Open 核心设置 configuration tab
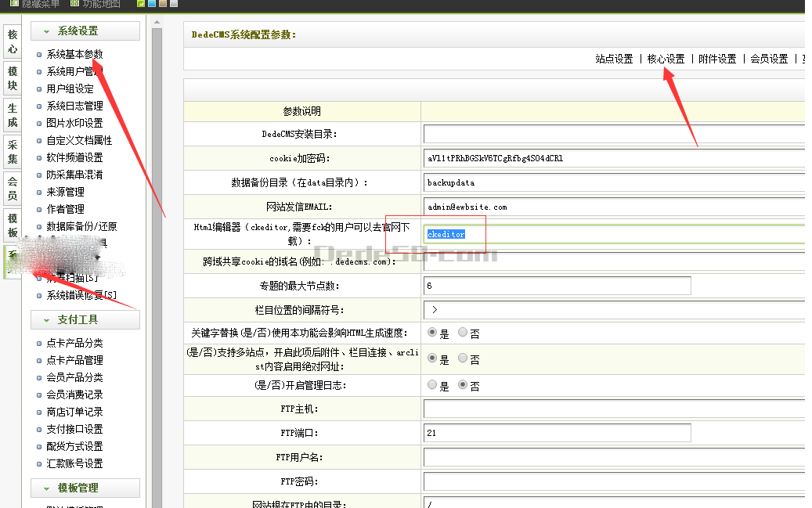This screenshot has height=508, width=812. pyautogui.click(x=666, y=59)
